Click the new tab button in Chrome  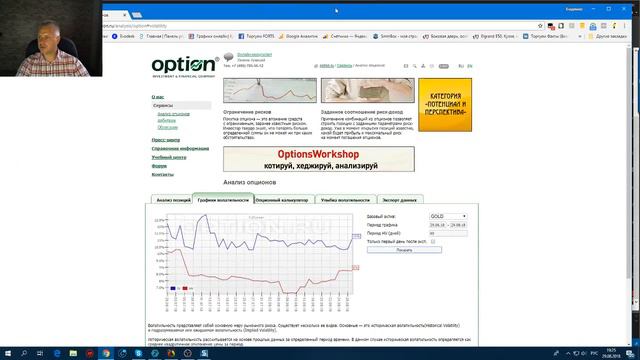(137, 15)
